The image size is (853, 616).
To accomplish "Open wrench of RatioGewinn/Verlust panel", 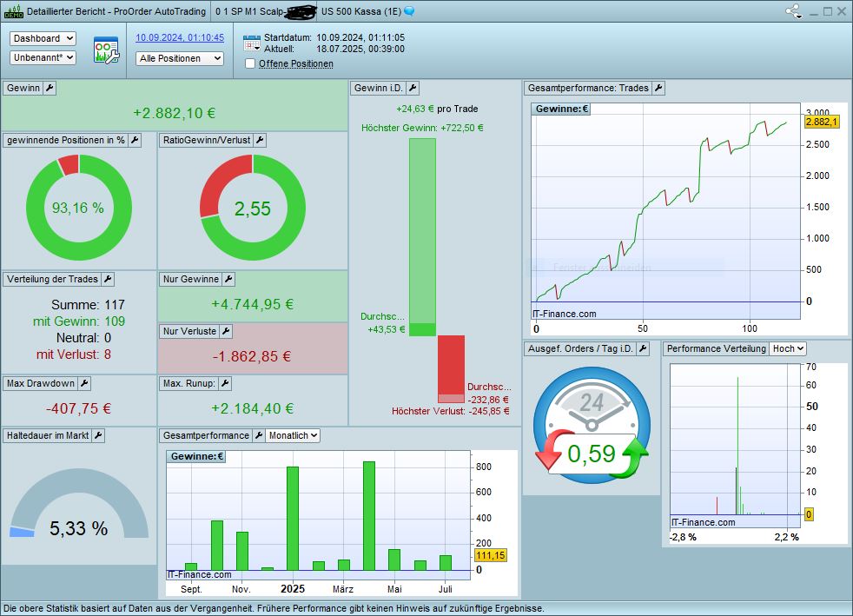I will 260,141.
